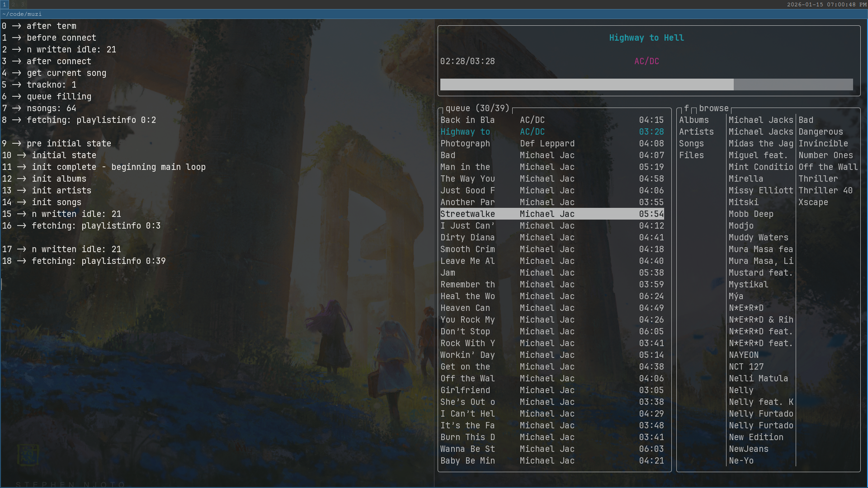Open Files category in browse panel
868x488 pixels.
click(x=691, y=155)
